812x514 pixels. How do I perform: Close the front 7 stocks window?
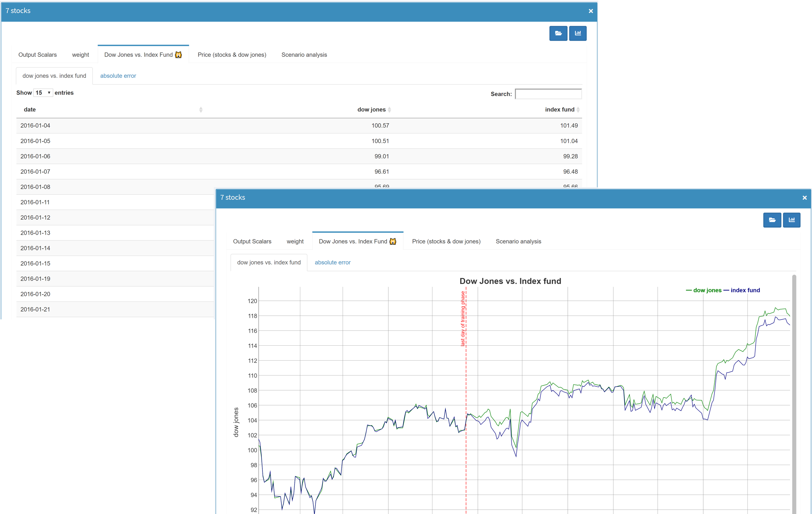804,198
